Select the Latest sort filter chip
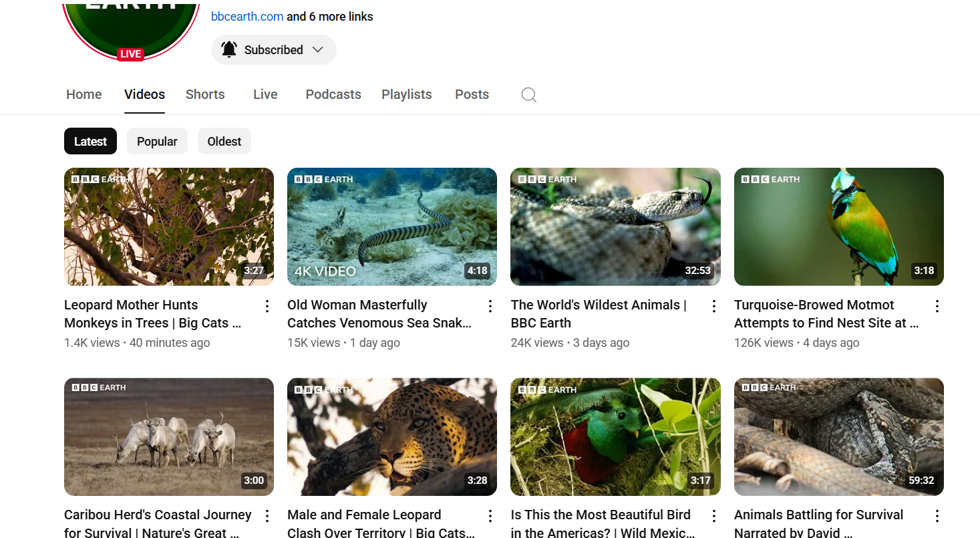Screen dimensions: 980x538 pos(90,142)
